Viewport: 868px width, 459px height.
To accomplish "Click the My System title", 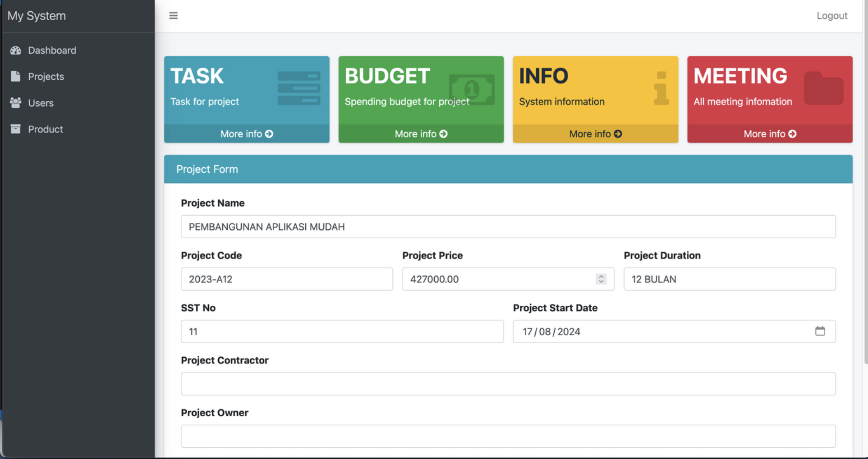I will (37, 15).
